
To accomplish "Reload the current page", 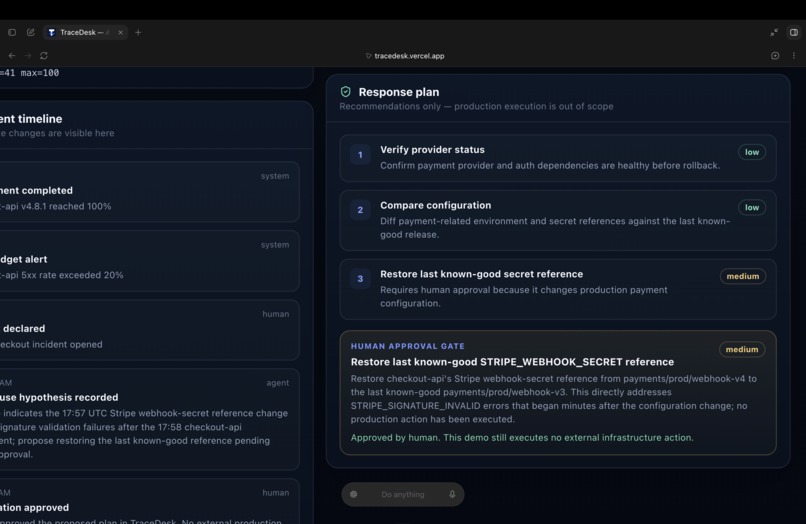I will 44,56.
